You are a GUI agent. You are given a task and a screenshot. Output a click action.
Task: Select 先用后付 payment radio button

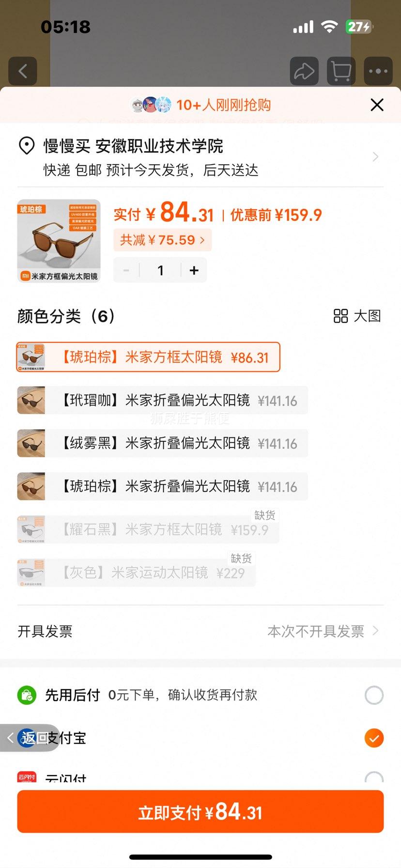tap(374, 695)
